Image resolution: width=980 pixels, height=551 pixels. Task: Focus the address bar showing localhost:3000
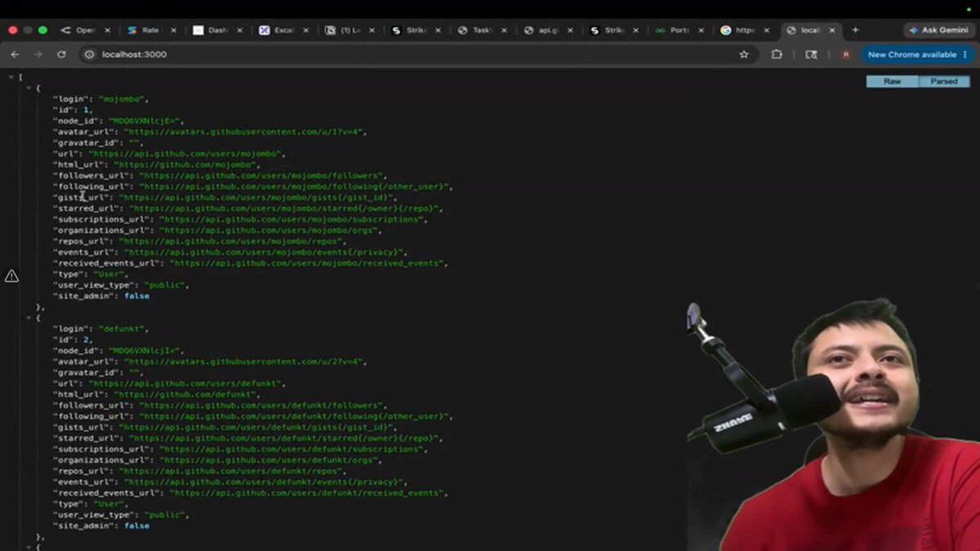(x=408, y=55)
